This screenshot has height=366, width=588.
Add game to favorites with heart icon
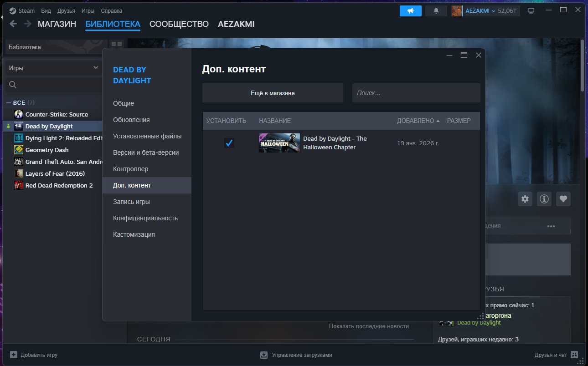(563, 199)
